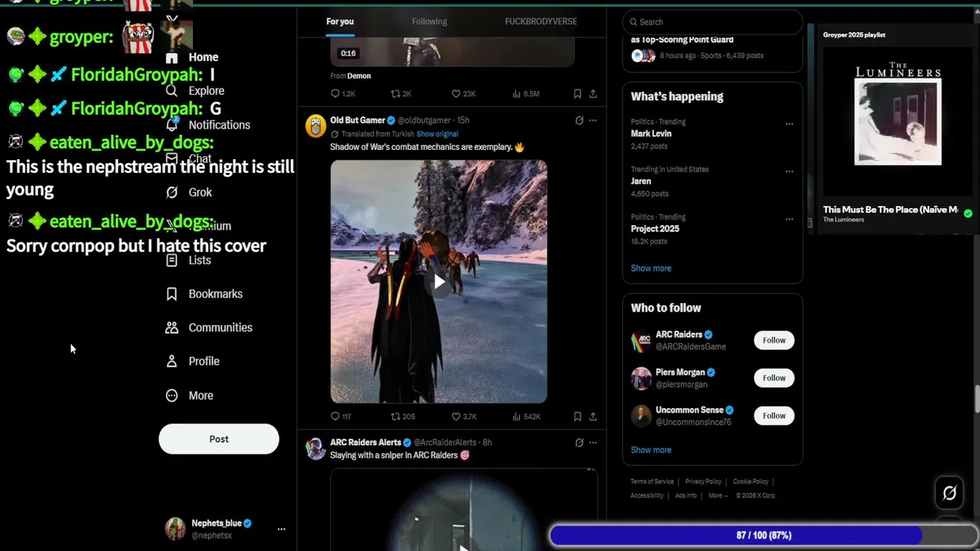Viewport: 980px width, 551px height.
Task: Open the Bookmarks sidebar icon
Action: point(171,294)
